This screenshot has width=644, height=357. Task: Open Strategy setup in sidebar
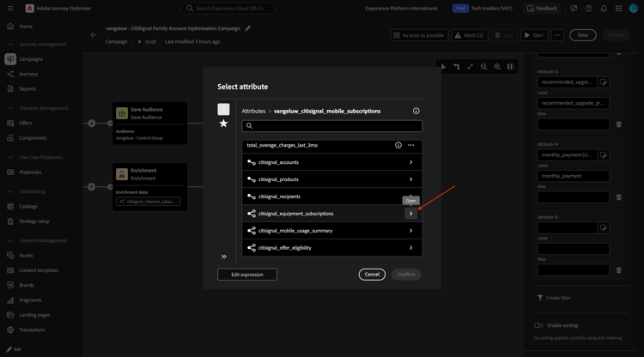[34, 221]
